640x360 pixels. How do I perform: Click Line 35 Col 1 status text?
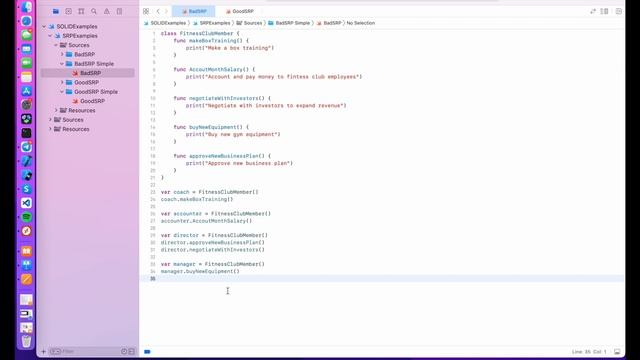589,352
